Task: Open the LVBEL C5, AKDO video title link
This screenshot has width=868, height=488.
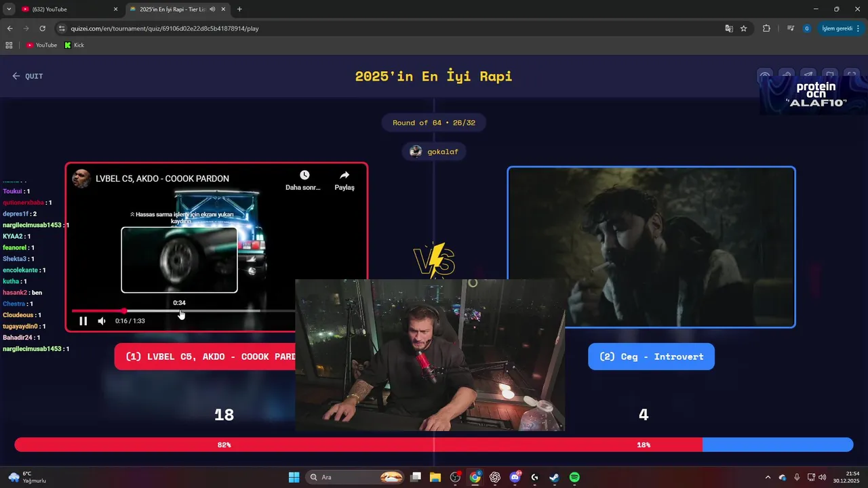Action: pos(162,179)
